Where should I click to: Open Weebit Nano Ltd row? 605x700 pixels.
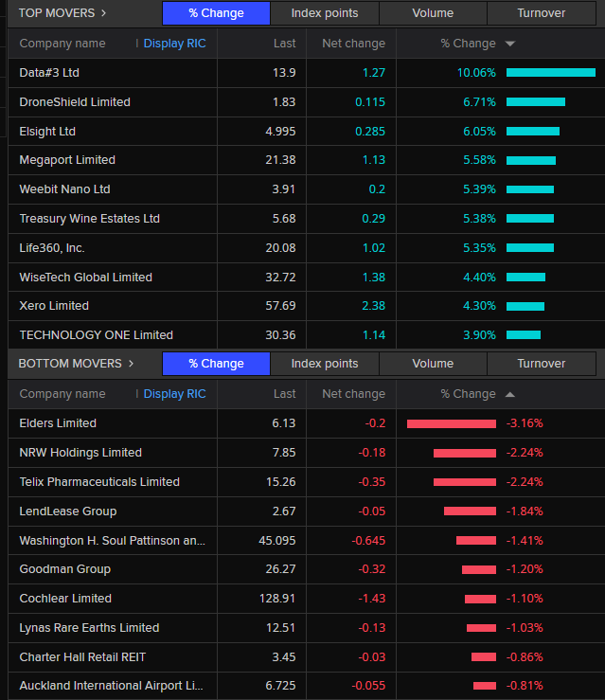[306, 189]
